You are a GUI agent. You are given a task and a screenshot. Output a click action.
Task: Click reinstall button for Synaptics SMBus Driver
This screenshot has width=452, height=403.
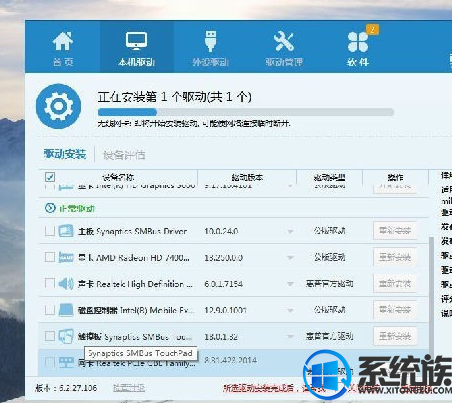click(x=395, y=231)
